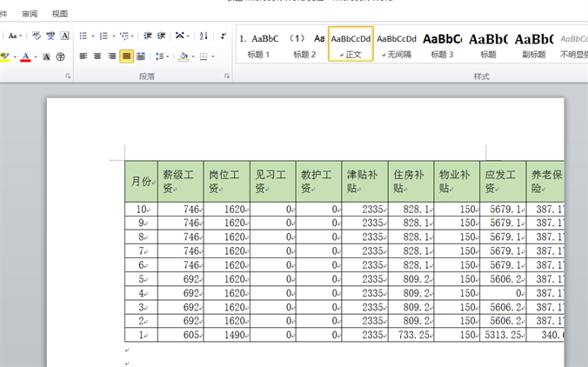Click the bullet list icon
The height and width of the screenshot is (367, 588).
[83, 36]
